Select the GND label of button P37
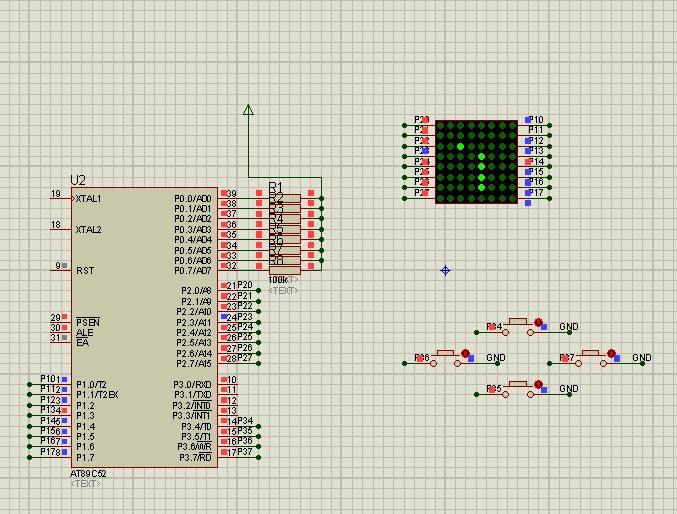This screenshot has width=677, height=514. 642,358
